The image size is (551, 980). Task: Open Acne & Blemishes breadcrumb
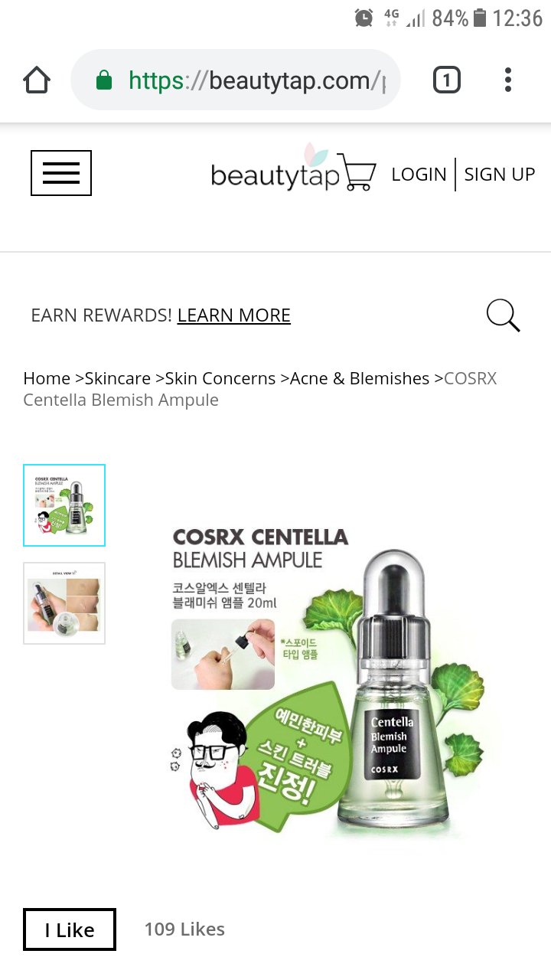point(360,378)
